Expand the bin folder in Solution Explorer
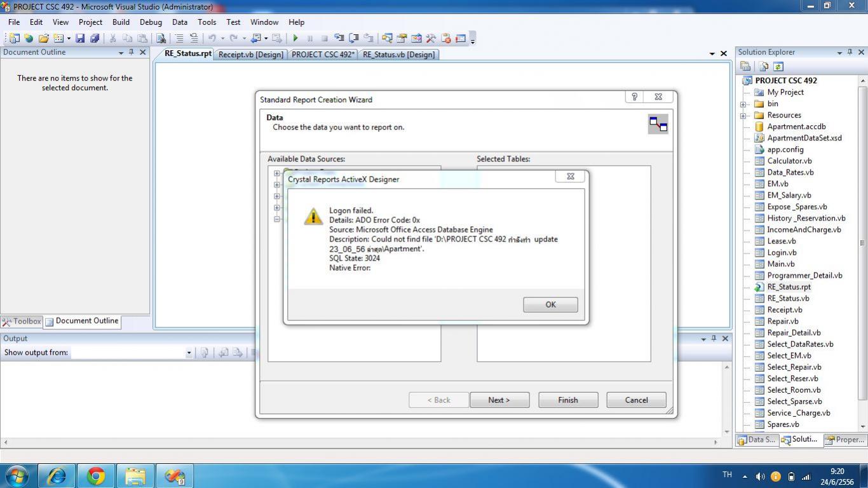This screenshot has width=868, height=488. pos(743,104)
